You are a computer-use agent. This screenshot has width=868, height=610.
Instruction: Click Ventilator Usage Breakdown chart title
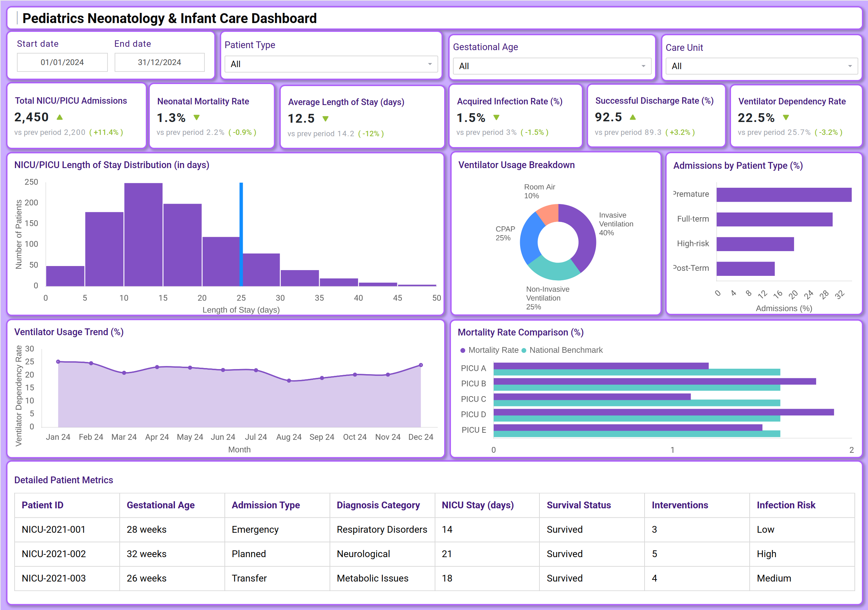[516, 165]
